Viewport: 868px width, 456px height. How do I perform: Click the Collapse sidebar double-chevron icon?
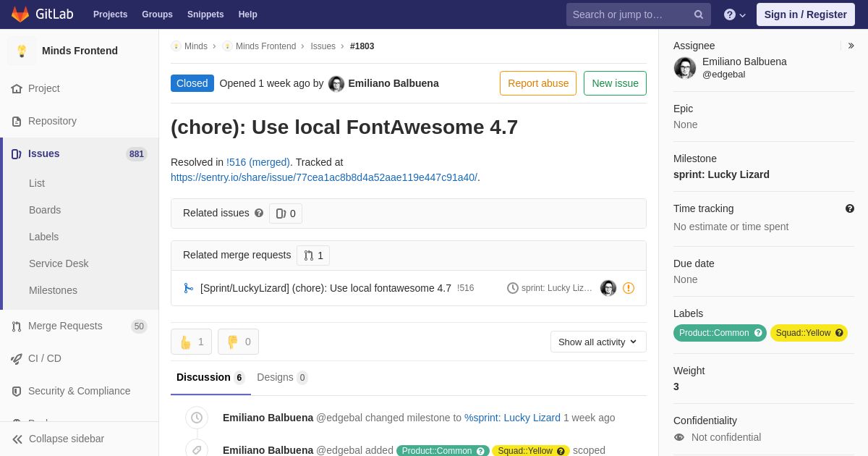[x=17, y=439]
